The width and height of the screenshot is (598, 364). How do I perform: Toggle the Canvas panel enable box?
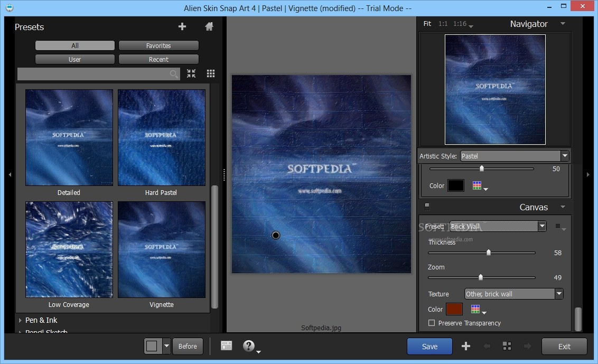(427, 207)
